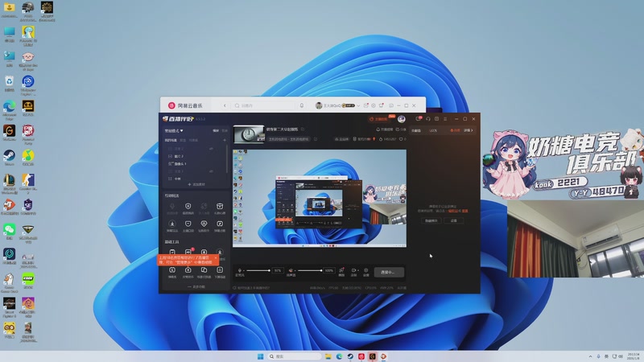This screenshot has height=362, width=644.
Task: Expand 详情 in the right panel
Action: 469,130
